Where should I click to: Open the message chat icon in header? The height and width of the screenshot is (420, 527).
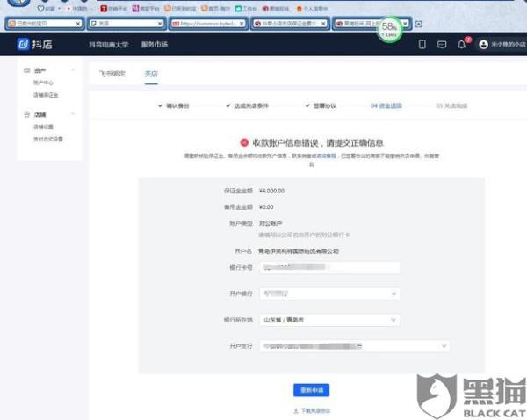442,44
